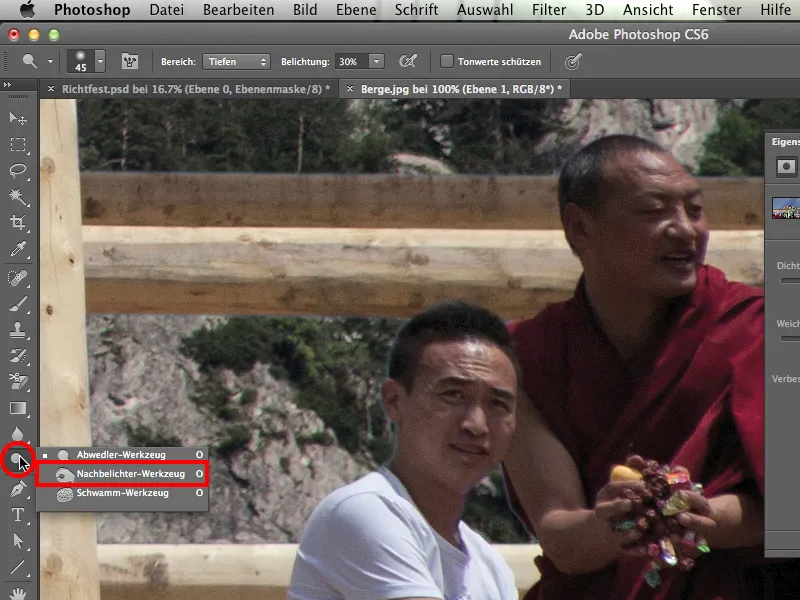Click the Dodge tool in the toolbar

pyautogui.click(x=17, y=460)
